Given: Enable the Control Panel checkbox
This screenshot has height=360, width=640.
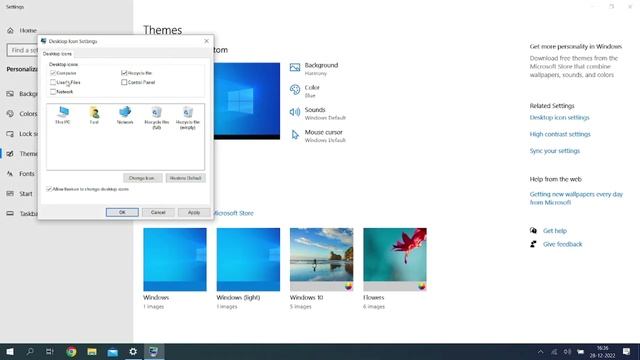Looking at the screenshot, I should tap(124, 82).
